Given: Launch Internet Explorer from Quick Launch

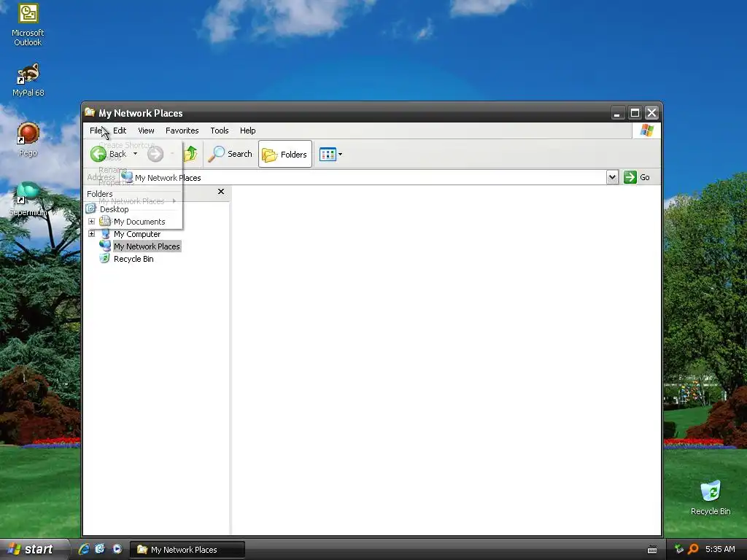Looking at the screenshot, I should coord(84,549).
